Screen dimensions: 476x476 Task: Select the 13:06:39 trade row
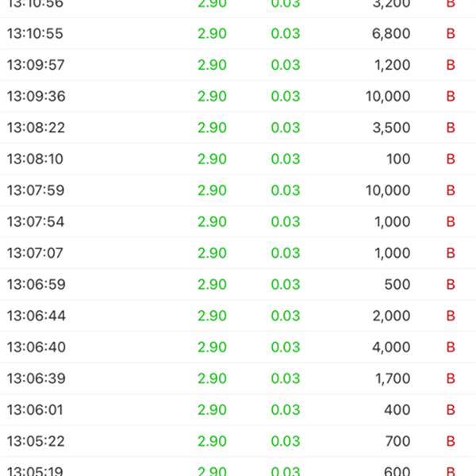[238, 378]
